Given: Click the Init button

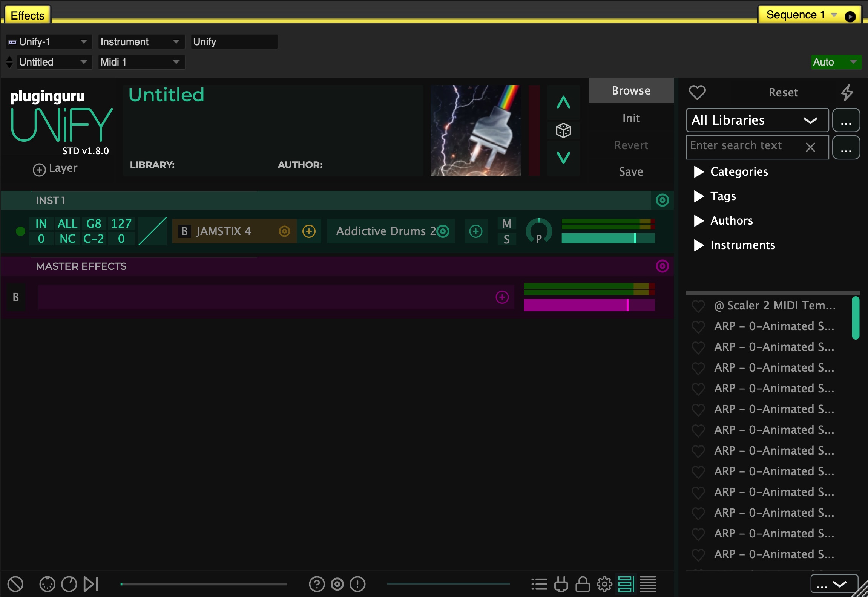Looking at the screenshot, I should tap(630, 117).
